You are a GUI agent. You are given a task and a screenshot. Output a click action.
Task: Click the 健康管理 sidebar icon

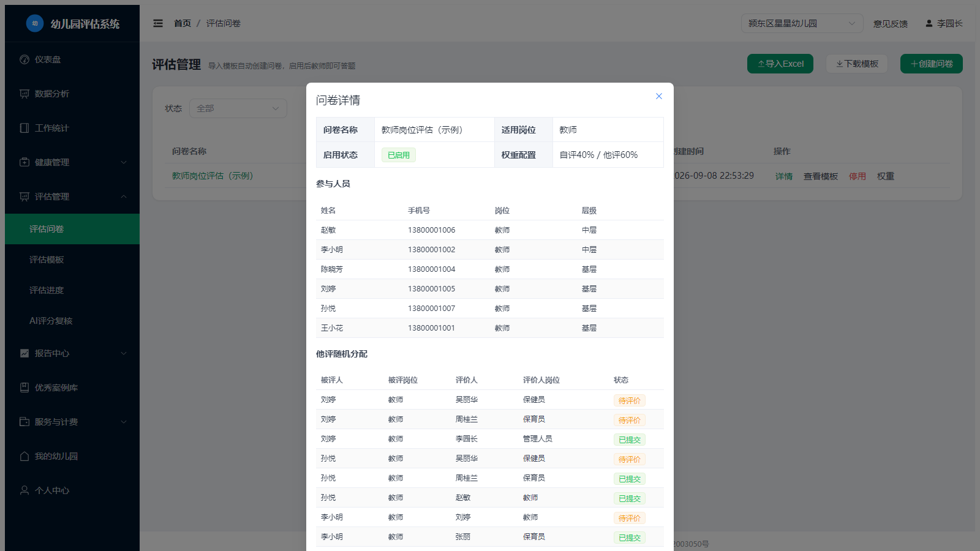coord(24,162)
